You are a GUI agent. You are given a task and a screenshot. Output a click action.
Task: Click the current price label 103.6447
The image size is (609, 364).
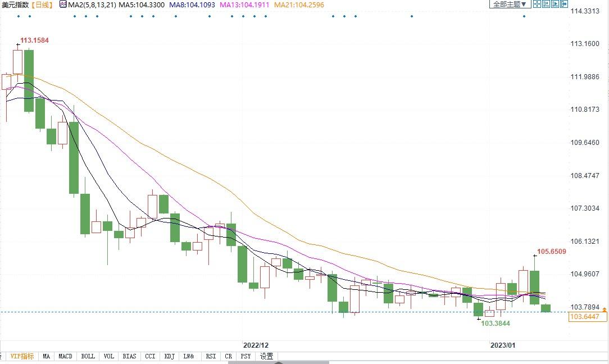pos(584,317)
